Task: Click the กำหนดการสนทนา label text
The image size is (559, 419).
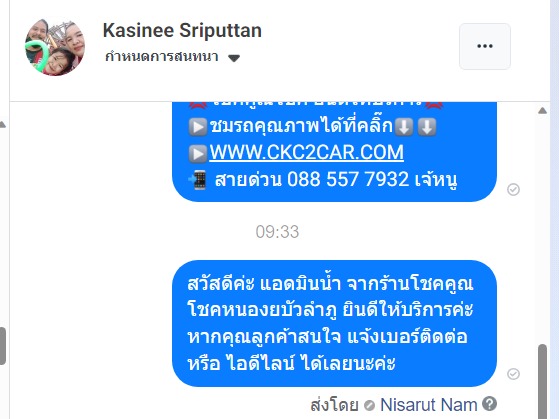Action: click(161, 57)
